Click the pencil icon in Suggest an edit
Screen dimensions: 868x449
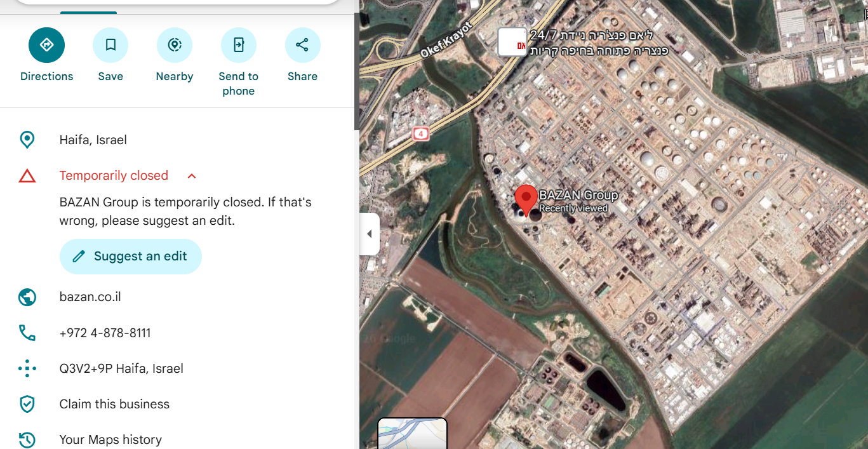click(79, 257)
